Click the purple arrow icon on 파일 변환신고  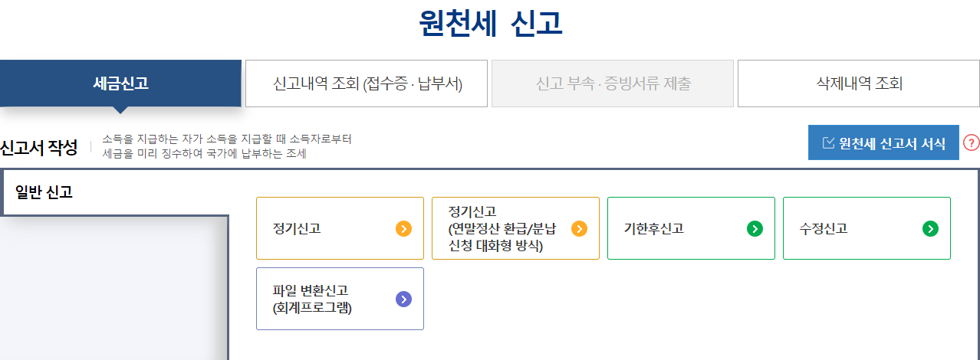[404, 299]
